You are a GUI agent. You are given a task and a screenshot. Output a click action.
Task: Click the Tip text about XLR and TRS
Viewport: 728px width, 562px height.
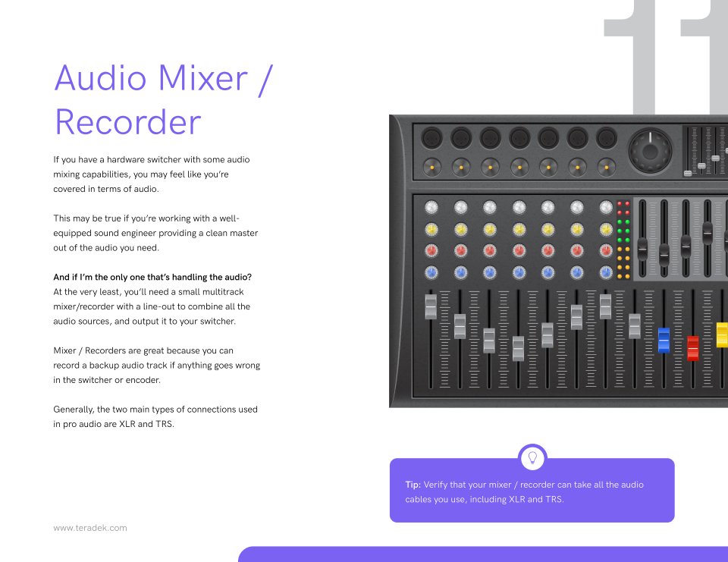tap(525, 491)
